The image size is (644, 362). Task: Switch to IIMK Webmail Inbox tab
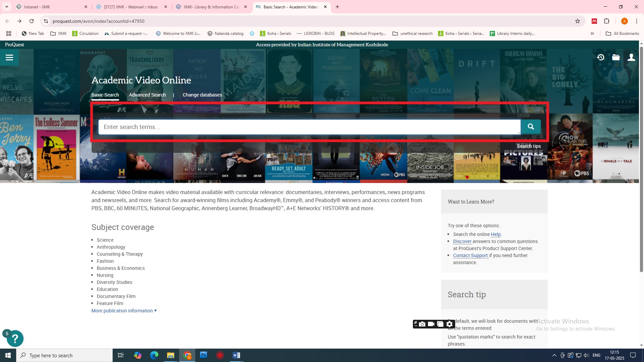131,7
